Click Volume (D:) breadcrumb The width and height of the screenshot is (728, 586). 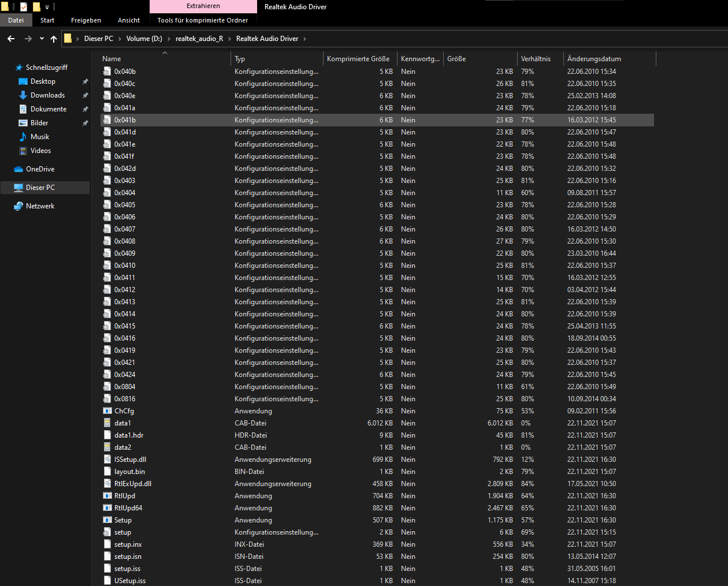pos(144,39)
